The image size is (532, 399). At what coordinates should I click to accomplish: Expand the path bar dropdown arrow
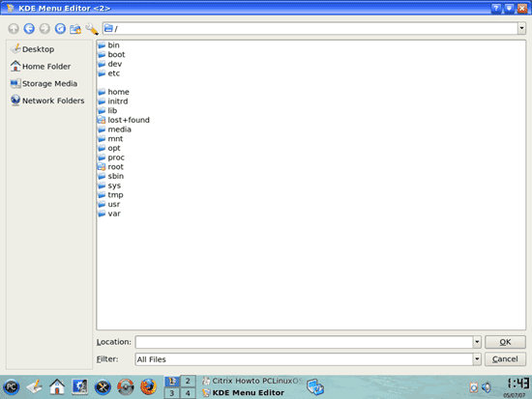pyautogui.click(x=521, y=28)
